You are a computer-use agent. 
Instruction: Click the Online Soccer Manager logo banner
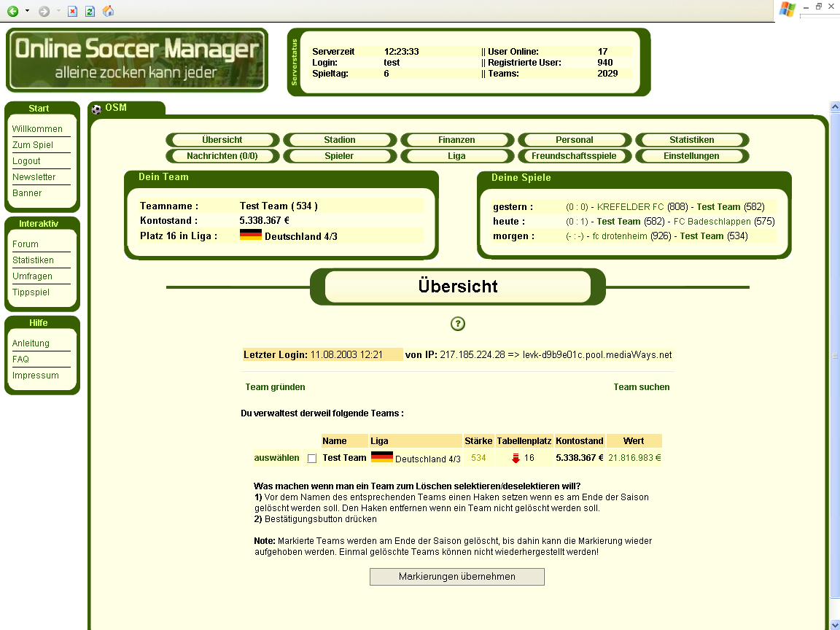(x=137, y=60)
